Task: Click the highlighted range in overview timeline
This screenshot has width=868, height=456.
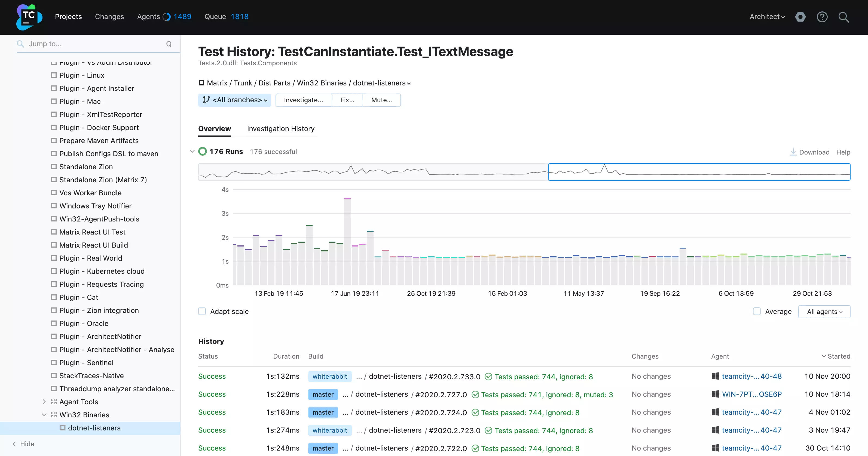Action: pyautogui.click(x=699, y=172)
